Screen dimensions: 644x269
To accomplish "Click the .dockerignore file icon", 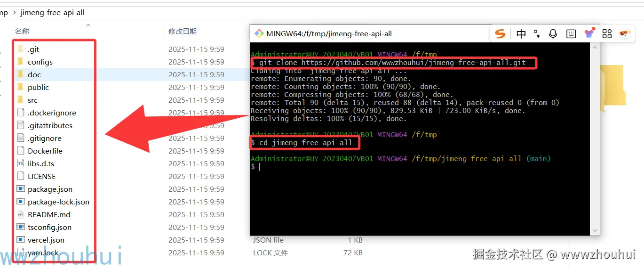I will click(20, 113).
